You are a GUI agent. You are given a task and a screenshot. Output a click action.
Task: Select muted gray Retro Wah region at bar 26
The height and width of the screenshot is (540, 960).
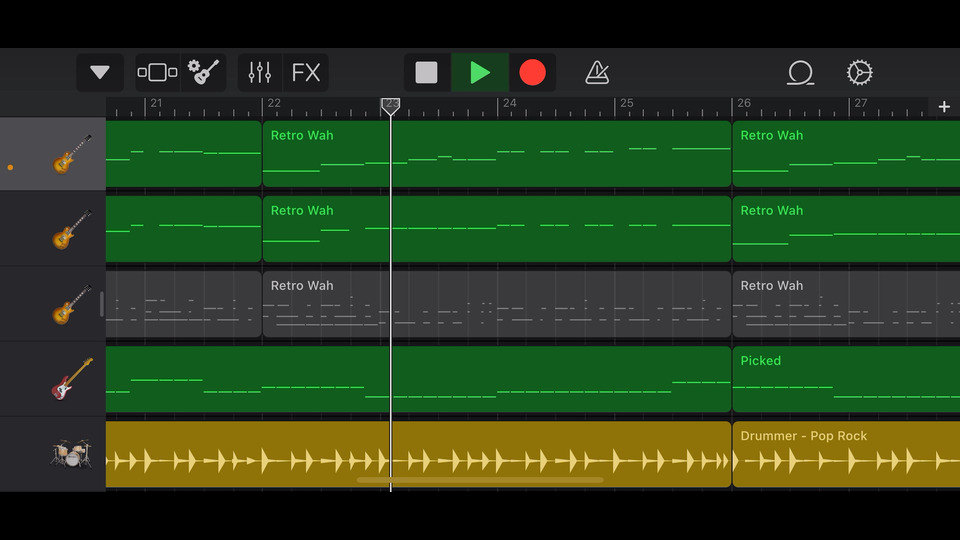point(846,304)
